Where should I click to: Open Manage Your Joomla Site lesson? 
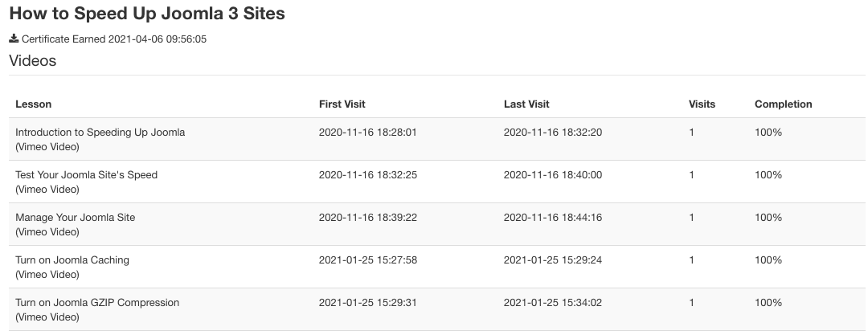tap(76, 218)
